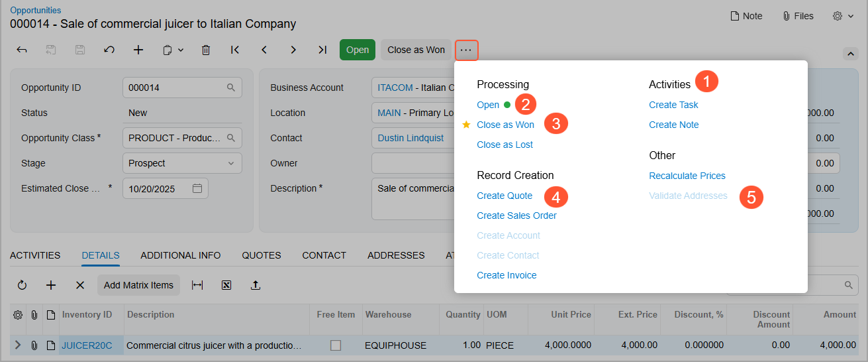The height and width of the screenshot is (362, 868).
Task: Go to the first record
Action: (235, 50)
